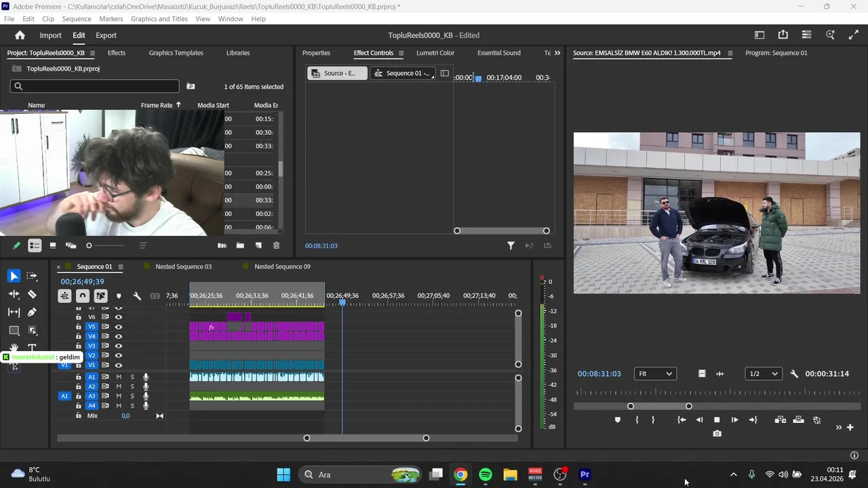868x488 pixels.
Task: Select the Track Select Forward tool
Action: point(32,276)
